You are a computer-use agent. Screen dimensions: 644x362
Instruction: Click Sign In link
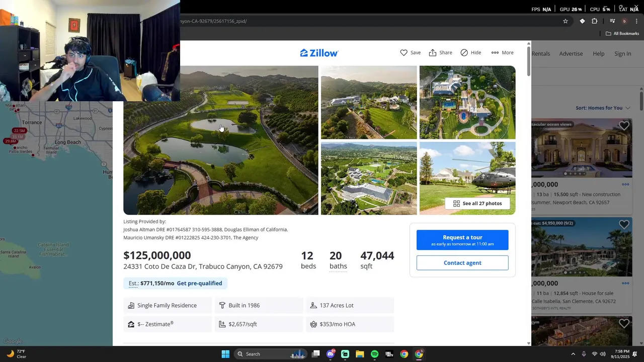click(x=622, y=54)
